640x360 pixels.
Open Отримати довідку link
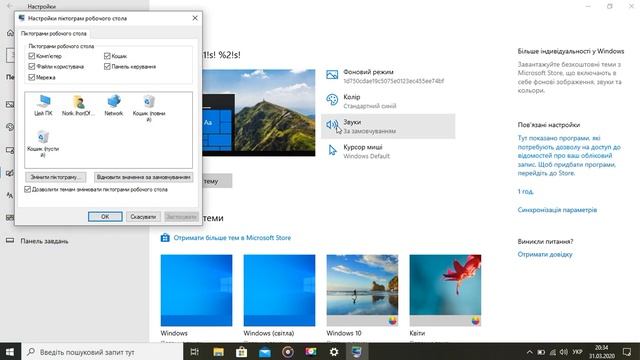tap(545, 254)
